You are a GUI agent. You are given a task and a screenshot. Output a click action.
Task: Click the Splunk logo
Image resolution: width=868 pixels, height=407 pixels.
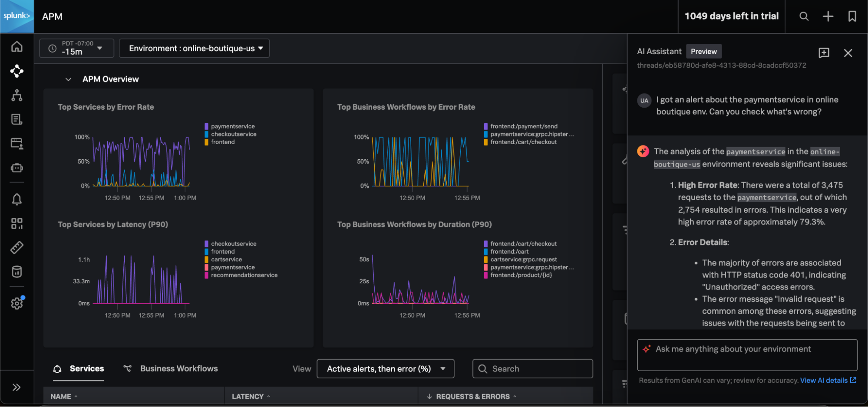click(17, 16)
